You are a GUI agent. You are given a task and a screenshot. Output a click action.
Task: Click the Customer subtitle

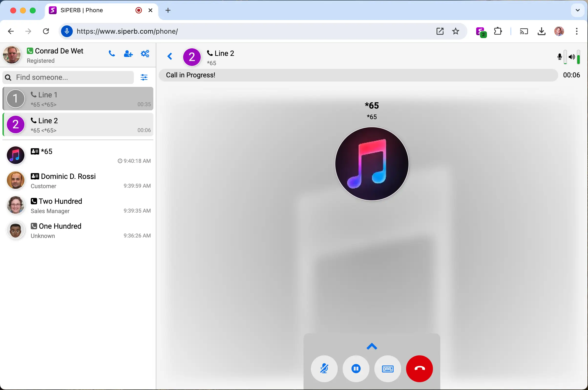[x=43, y=186]
